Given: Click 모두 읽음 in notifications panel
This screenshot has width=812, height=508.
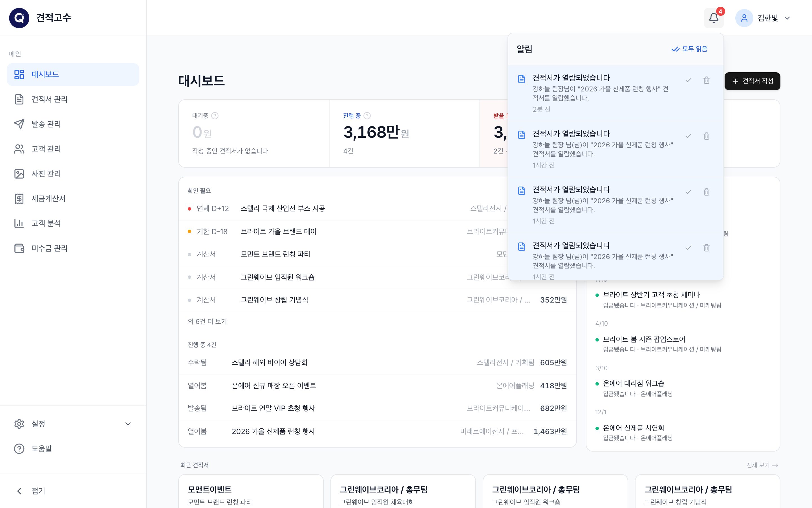Looking at the screenshot, I should 689,49.
